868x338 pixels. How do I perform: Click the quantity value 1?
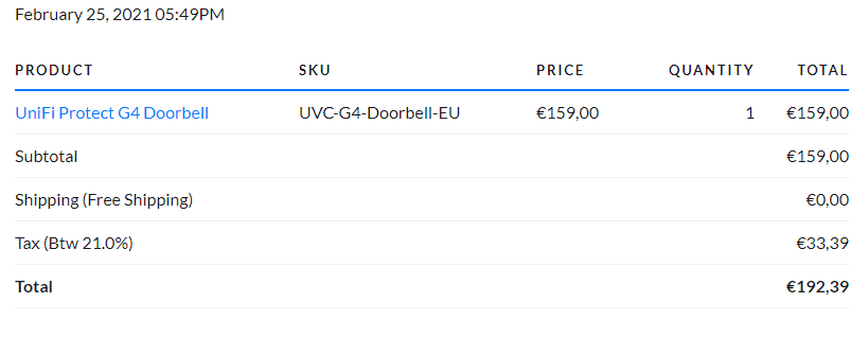coord(750,113)
